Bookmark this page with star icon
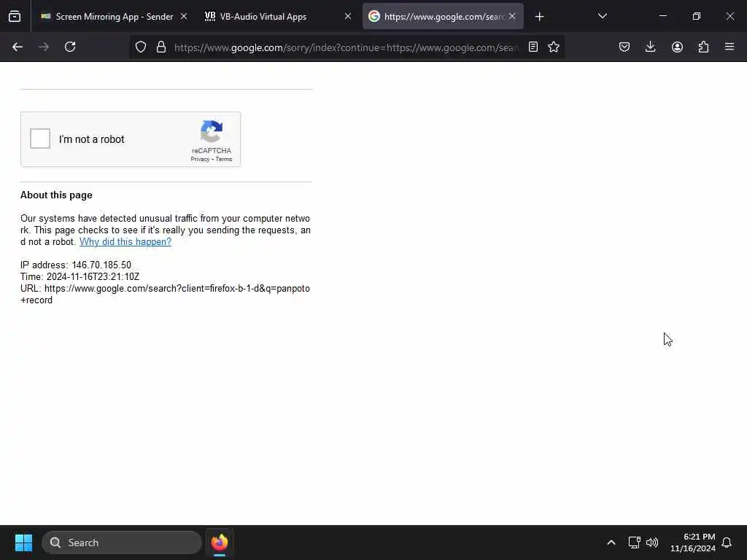The height and width of the screenshot is (560, 747). tap(554, 47)
